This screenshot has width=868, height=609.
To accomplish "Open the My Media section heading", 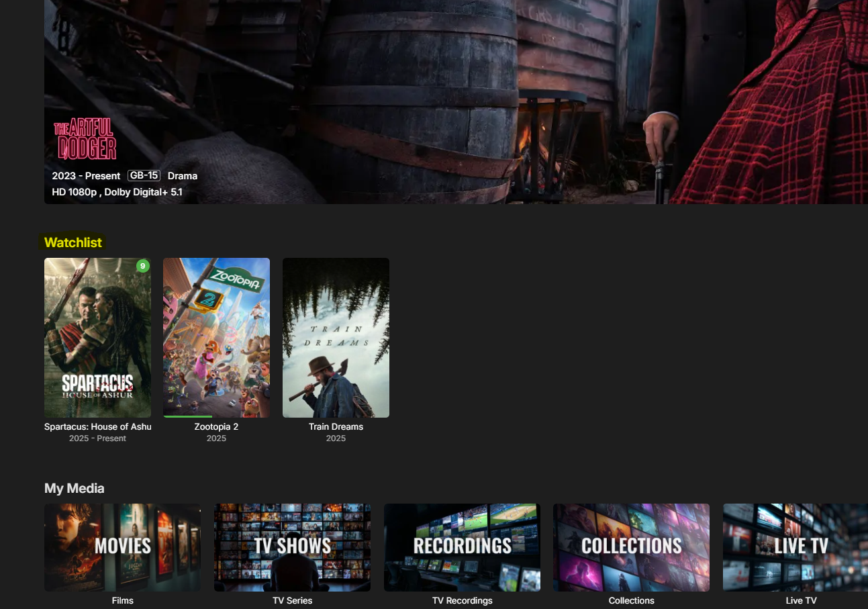I will pyautogui.click(x=75, y=488).
